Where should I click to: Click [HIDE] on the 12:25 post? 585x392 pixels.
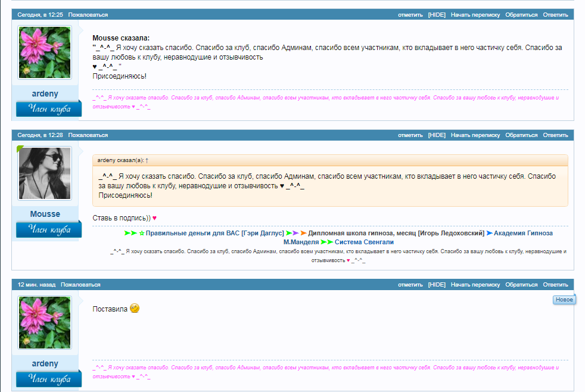(437, 15)
